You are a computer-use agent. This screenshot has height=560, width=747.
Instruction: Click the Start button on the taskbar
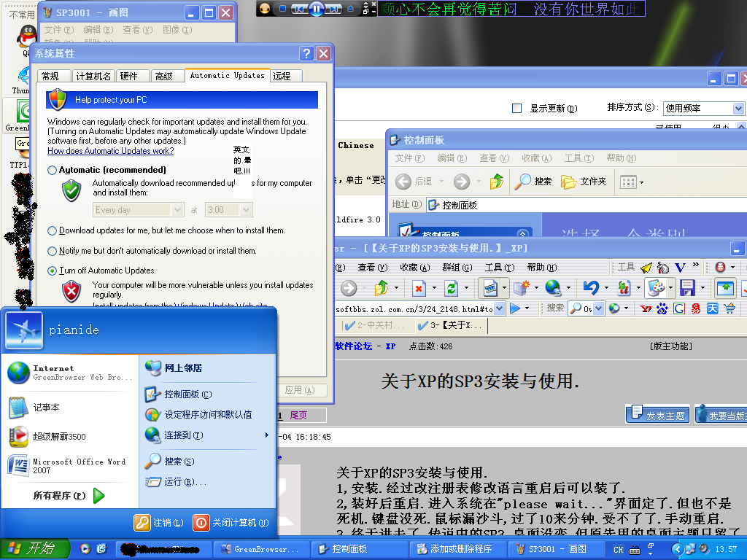coord(34,548)
